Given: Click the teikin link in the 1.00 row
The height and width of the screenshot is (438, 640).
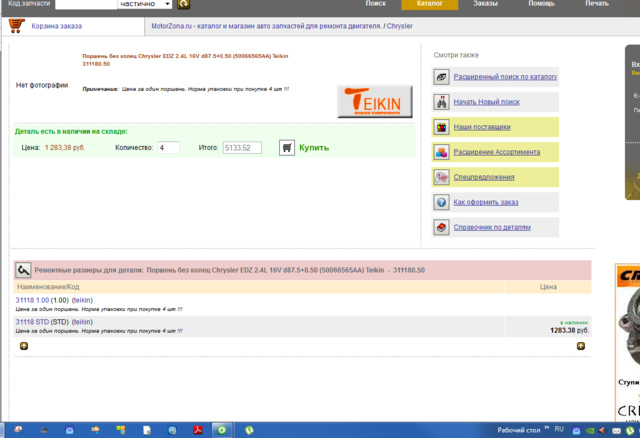Looking at the screenshot, I should tap(82, 300).
